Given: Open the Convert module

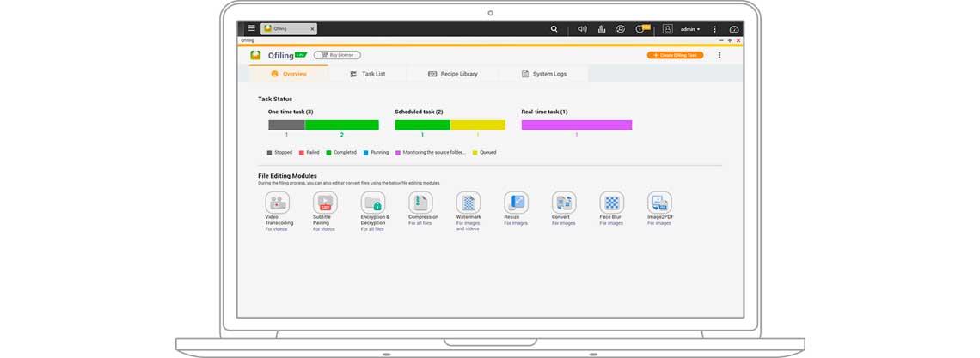Looking at the screenshot, I should (564, 203).
